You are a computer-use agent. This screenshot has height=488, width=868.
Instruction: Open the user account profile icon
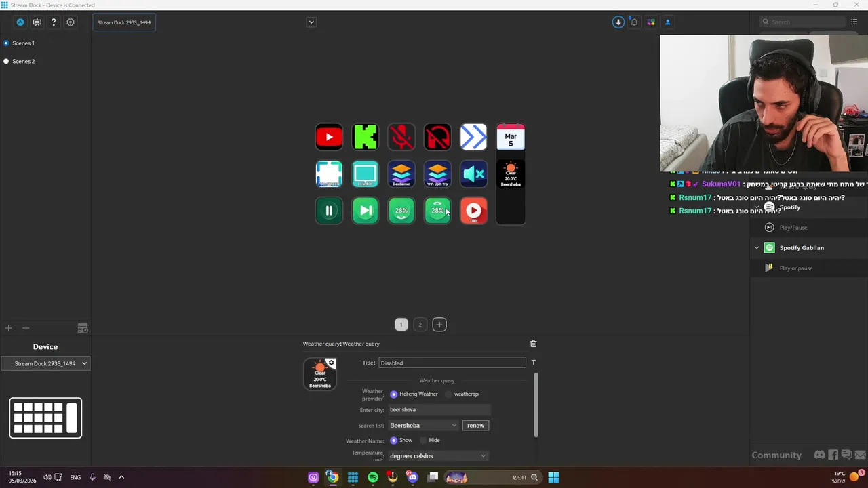click(667, 22)
